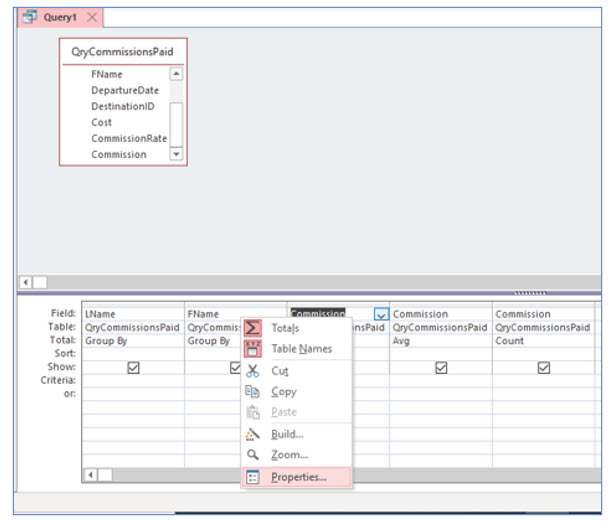This screenshot has width=610, height=522.
Task: Click the Query1 tab query icon
Action: coord(30,17)
